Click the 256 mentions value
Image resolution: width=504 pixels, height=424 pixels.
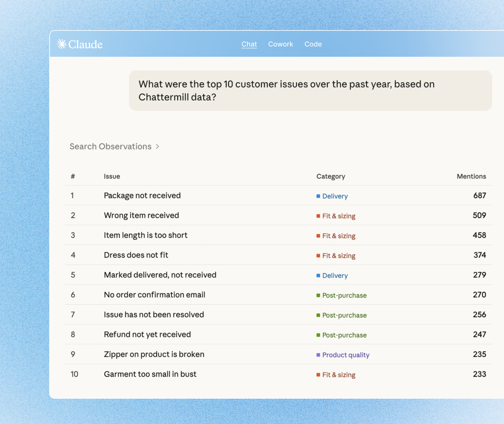pos(479,315)
